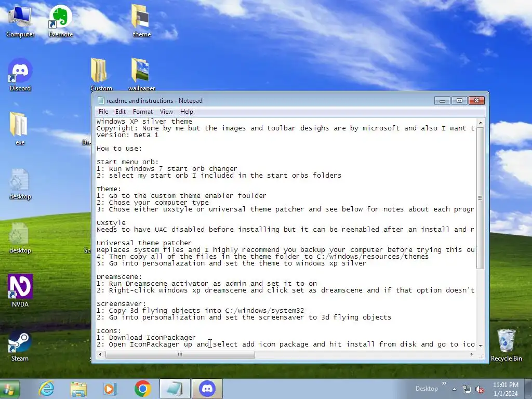Open the Recycle Bin
Screen dimensions: 532x399
(506, 345)
